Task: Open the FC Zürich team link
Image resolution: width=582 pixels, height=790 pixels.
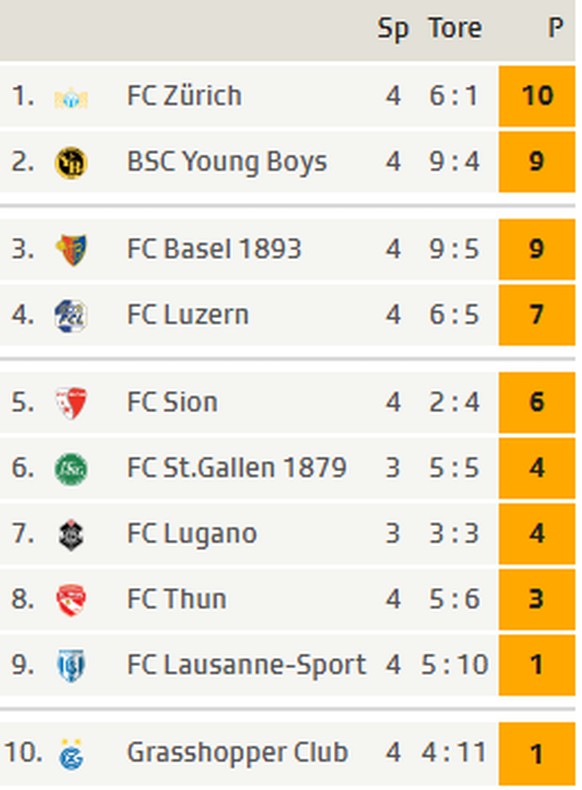Action: point(184,96)
